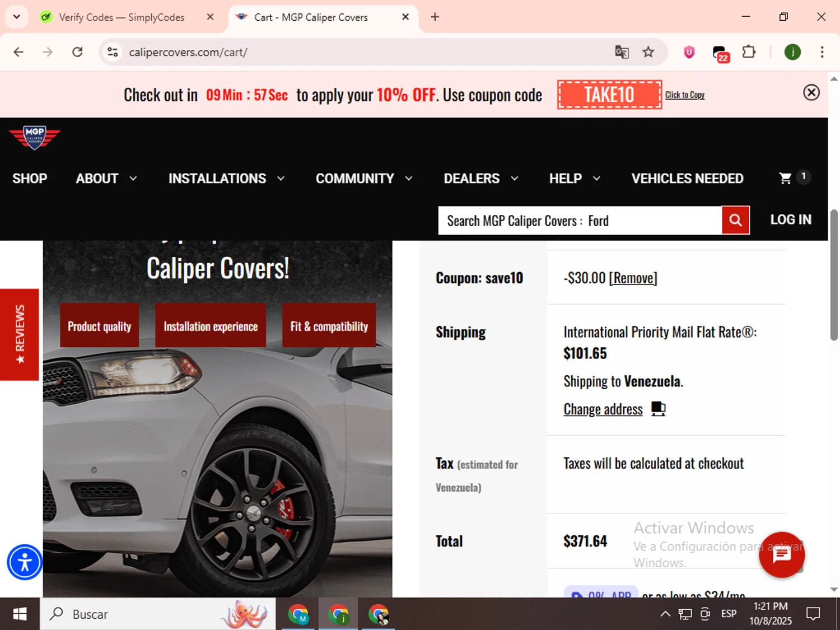840x630 pixels.
Task: Open the shopping cart icon
Action: coord(786,178)
